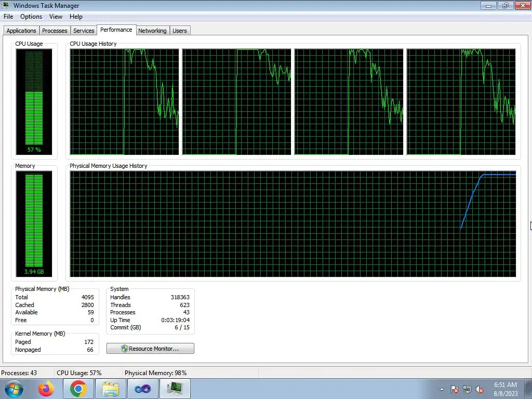Viewport: 532px width, 399px height.
Task: Restore down the Task Manager window
Action: (506, 5)
